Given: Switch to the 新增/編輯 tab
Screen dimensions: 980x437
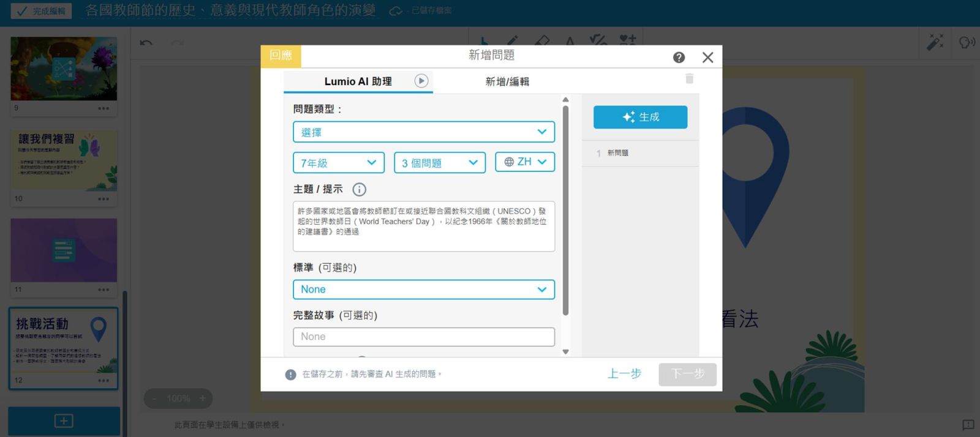Looking at the screenshot, I should [x=507, y=81].
